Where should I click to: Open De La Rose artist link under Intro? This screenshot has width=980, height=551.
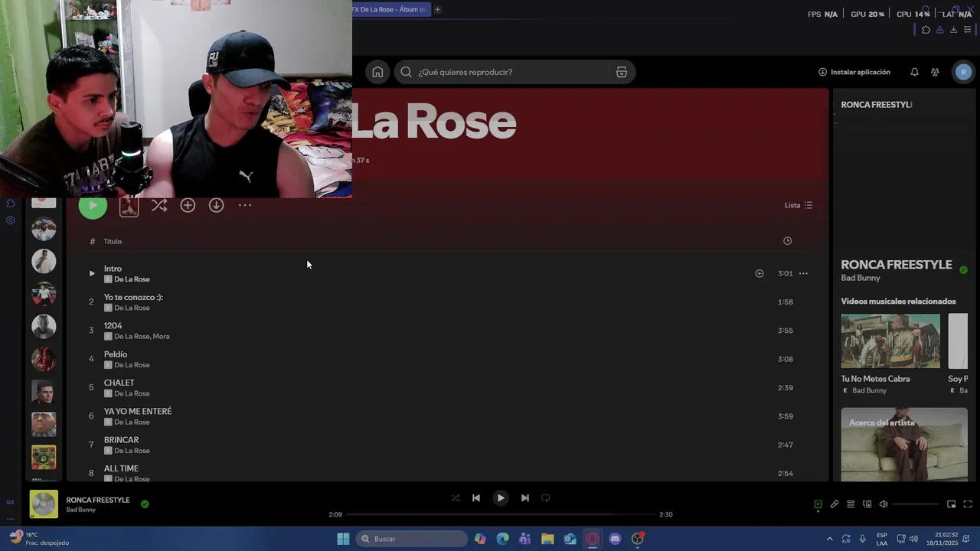point(132,279)
